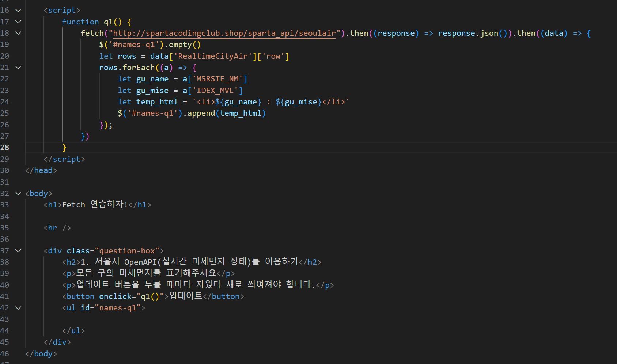Screen dimensions: 617x364
Task: Click the class value "question-box"
Action: [127, 251]
